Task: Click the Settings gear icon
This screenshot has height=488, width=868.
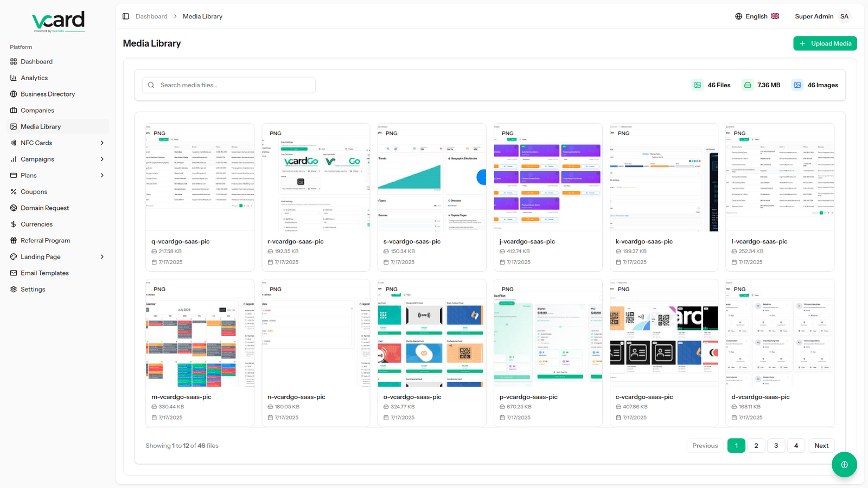Action: click(x=14, y=290)
